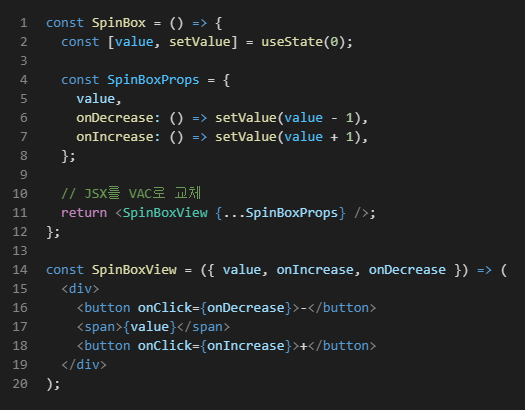Click the "// JSX를 VAC로 교체" comment
This screenshot has width=525, height=410.
tap(131, 193)
